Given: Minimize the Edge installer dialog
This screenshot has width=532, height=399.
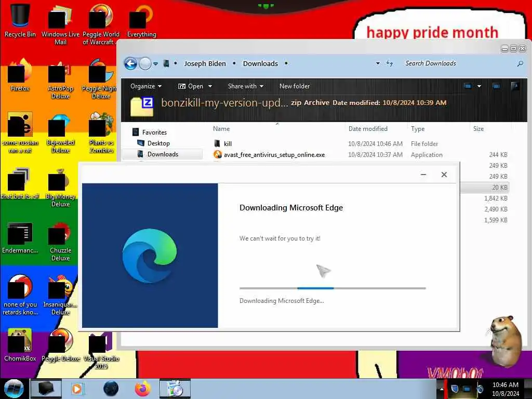Looking at the screenshot, I should [423, 175].
